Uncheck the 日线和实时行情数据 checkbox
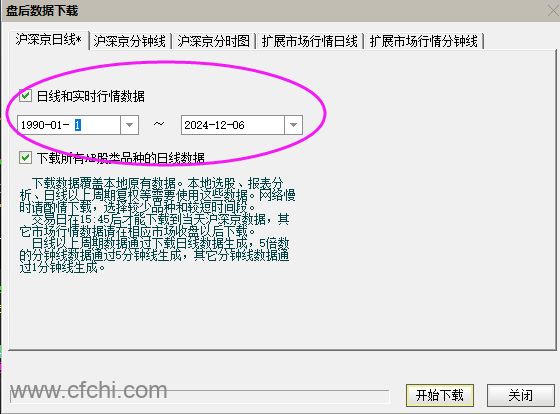 [25, 96]
